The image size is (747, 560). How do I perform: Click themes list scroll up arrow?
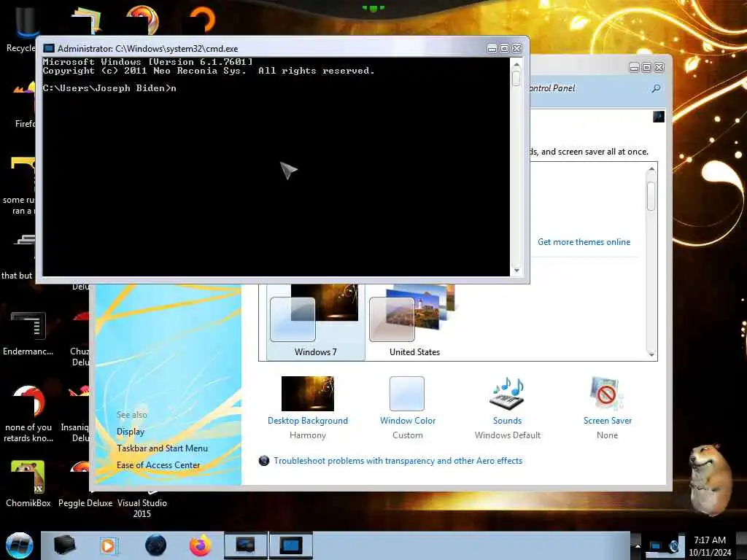coord(651,169)
